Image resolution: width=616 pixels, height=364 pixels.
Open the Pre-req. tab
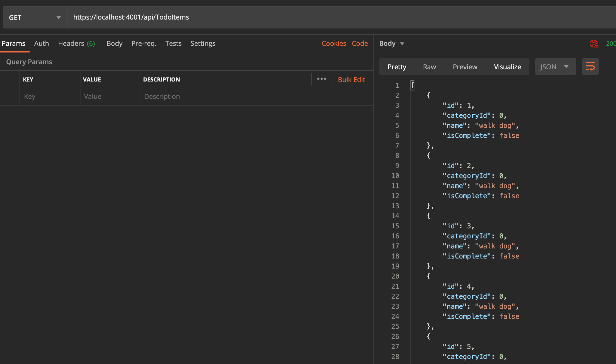coord(144,44)
